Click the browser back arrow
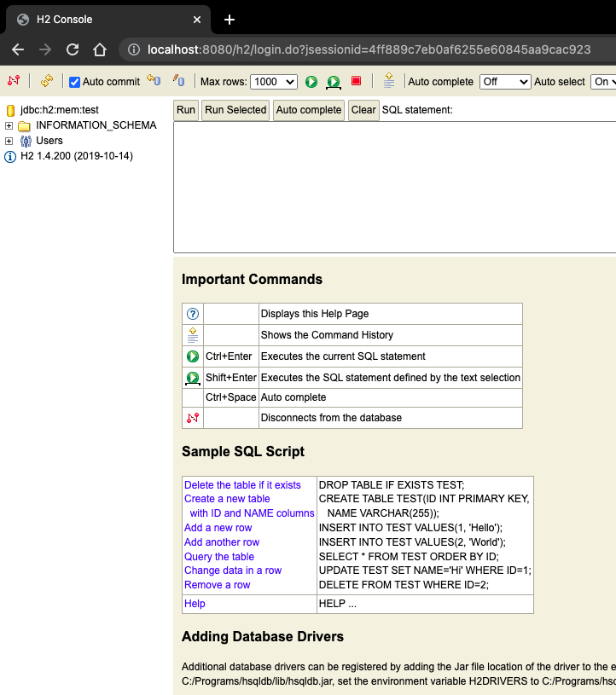 coord(18,49)
